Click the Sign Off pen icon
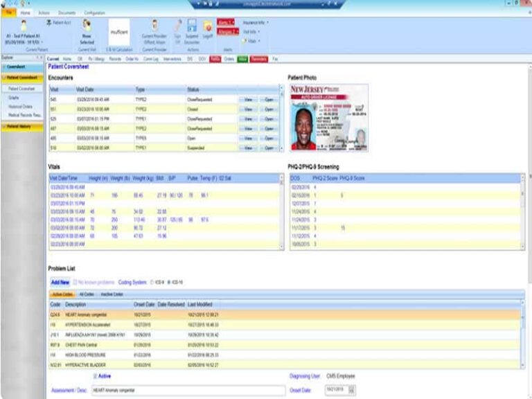 178,26
